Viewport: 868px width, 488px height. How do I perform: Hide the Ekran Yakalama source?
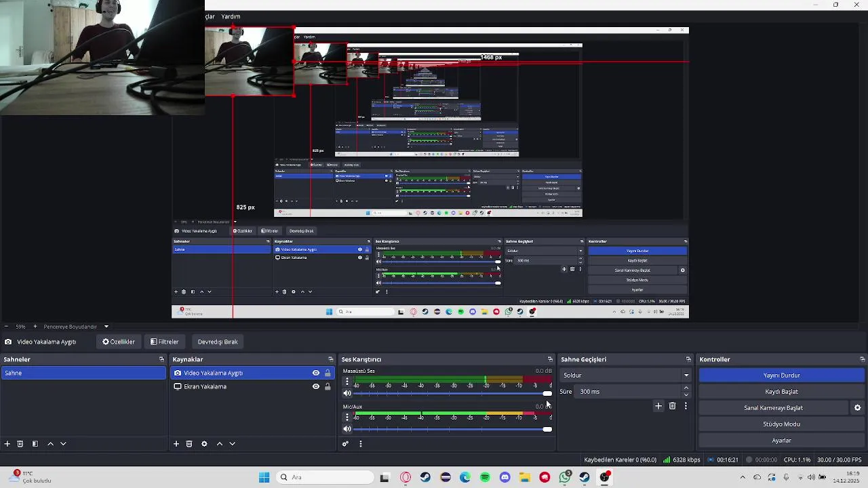coord(315,386)
